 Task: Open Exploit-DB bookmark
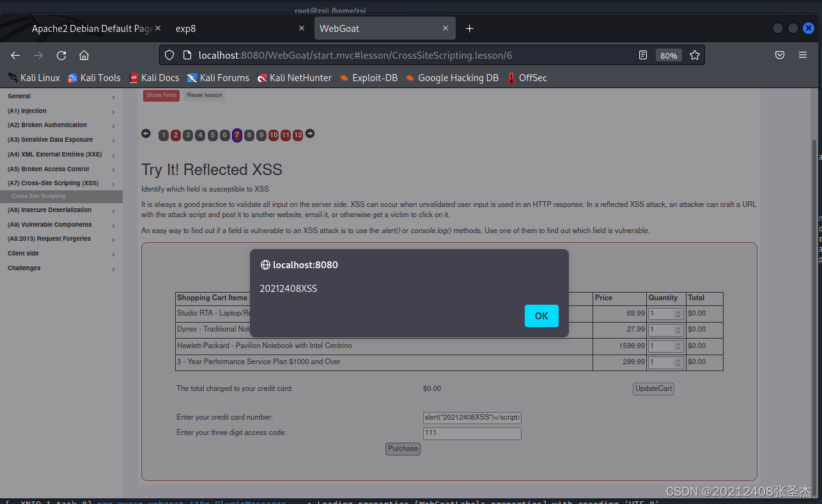pos(368,78)
